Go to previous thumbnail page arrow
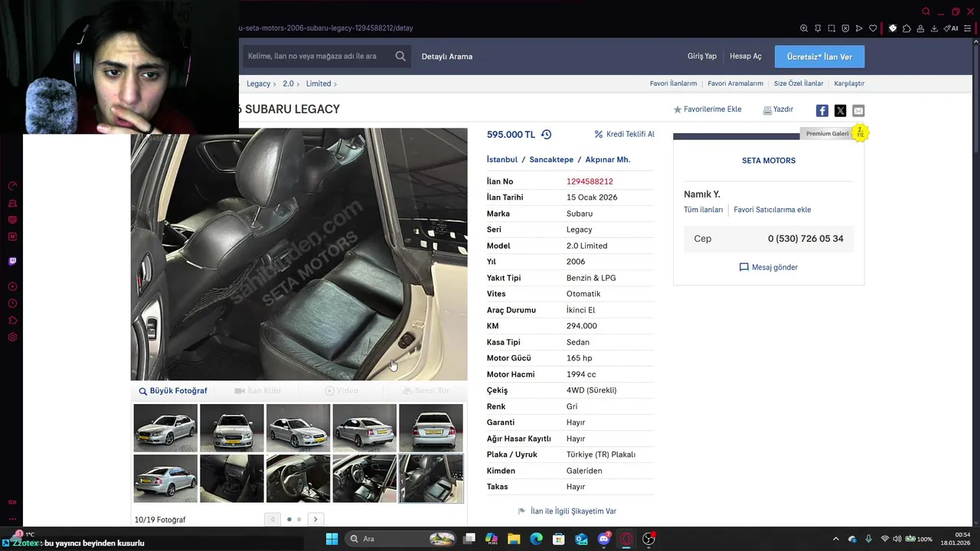Image resolution: width=980 pixels, height=551 pixels. [x=273, y=520]
